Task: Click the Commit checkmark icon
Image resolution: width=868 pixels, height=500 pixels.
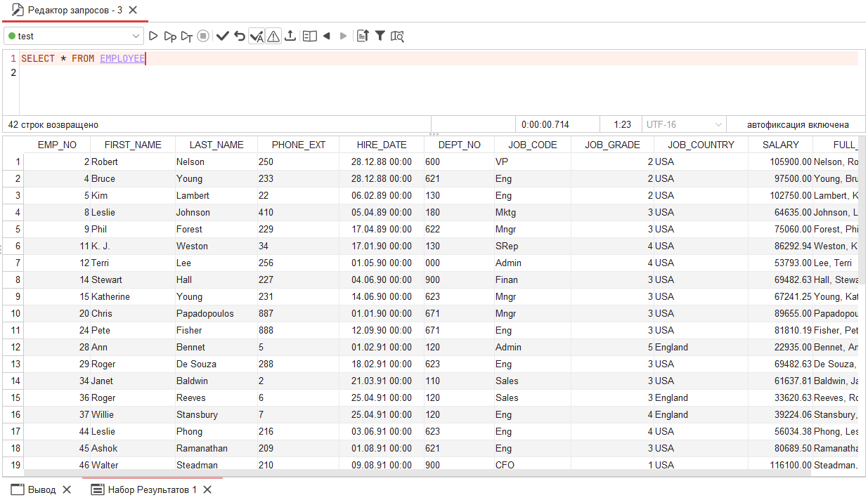Action: pyautogui.click(x=223, y=35)
